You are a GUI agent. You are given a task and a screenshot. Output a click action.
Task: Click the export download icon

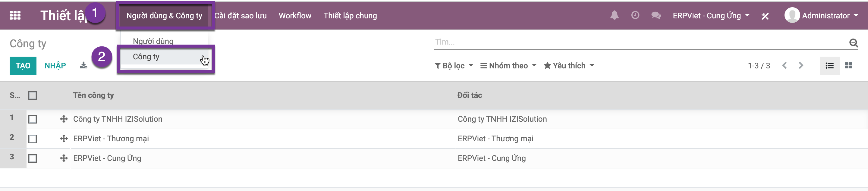click(x=83, y=65)
